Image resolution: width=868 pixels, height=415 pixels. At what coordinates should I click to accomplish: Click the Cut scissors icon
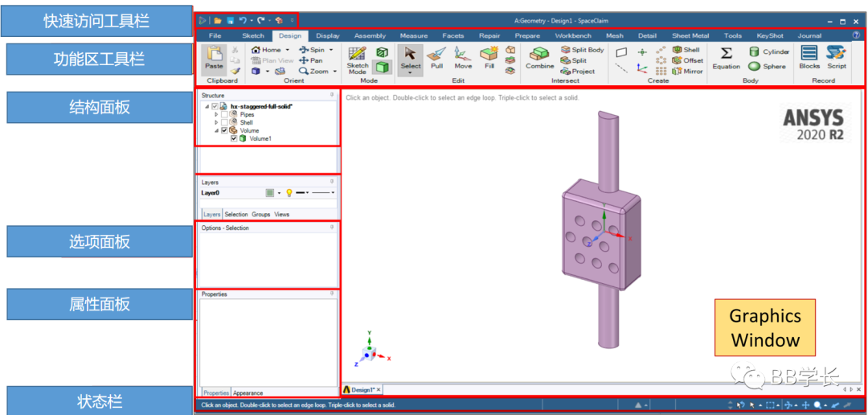[235, 50]
